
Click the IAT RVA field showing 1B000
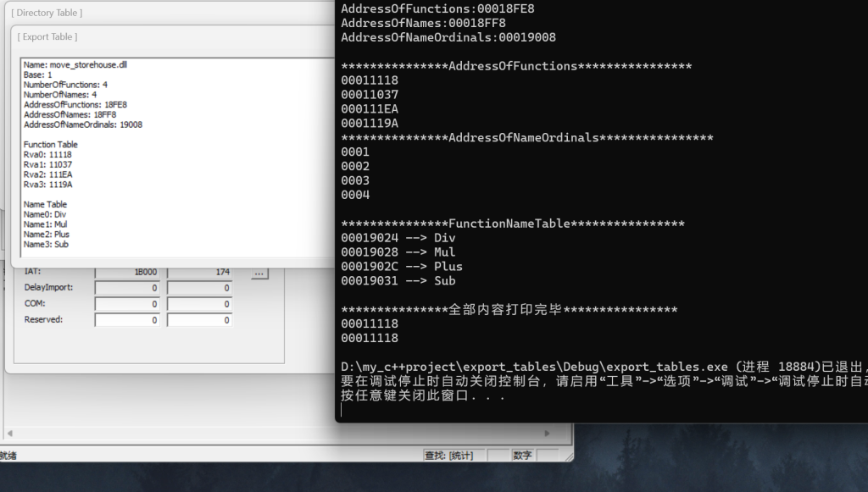127,273
